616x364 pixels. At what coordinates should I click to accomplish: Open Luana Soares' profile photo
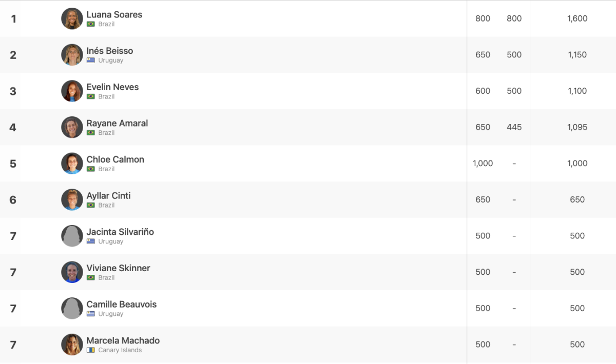coord(72,18)
